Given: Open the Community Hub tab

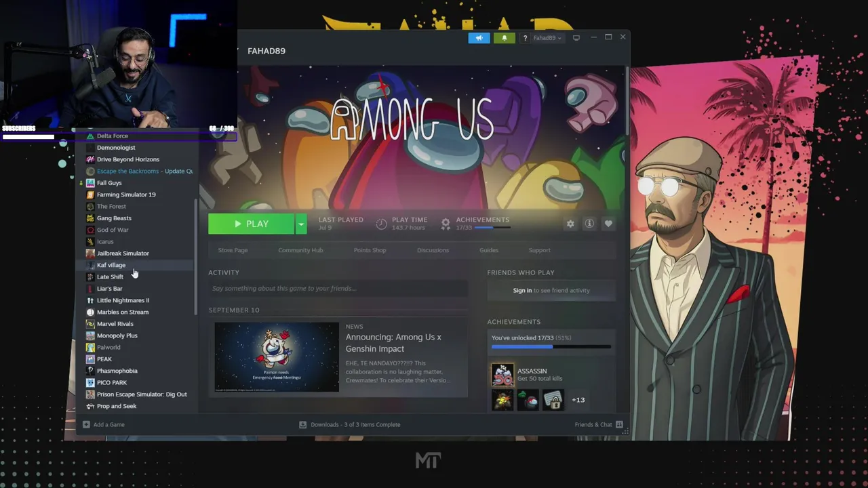Looking at the screenshot, I should click(300, 250).
